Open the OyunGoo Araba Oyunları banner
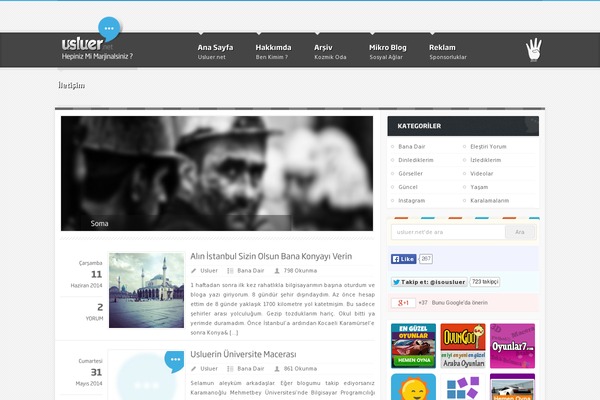Viewport: 600px width, 400px height. point(463,346)
